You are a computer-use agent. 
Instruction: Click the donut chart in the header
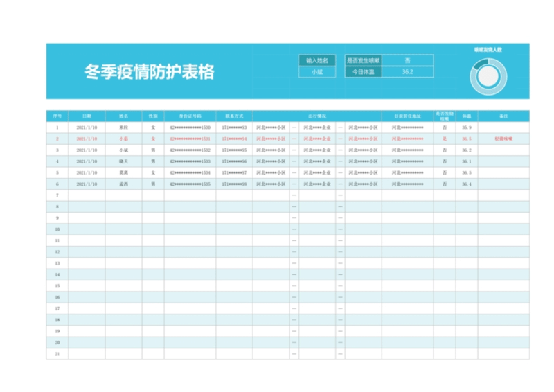[x=488, y=75]
